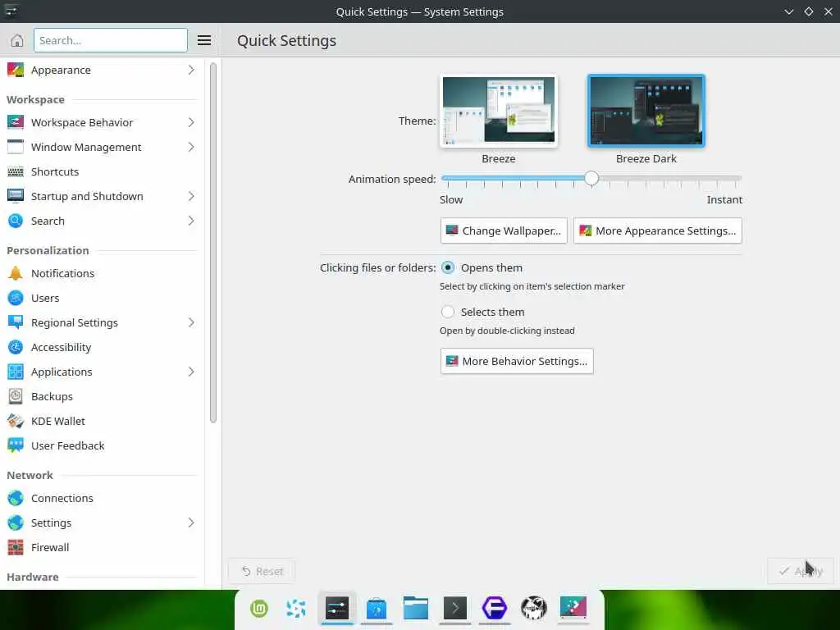Viewport: 840px width, 630px height.
Task: Click the Workspace Behavior icon
Action: [16, 122]
